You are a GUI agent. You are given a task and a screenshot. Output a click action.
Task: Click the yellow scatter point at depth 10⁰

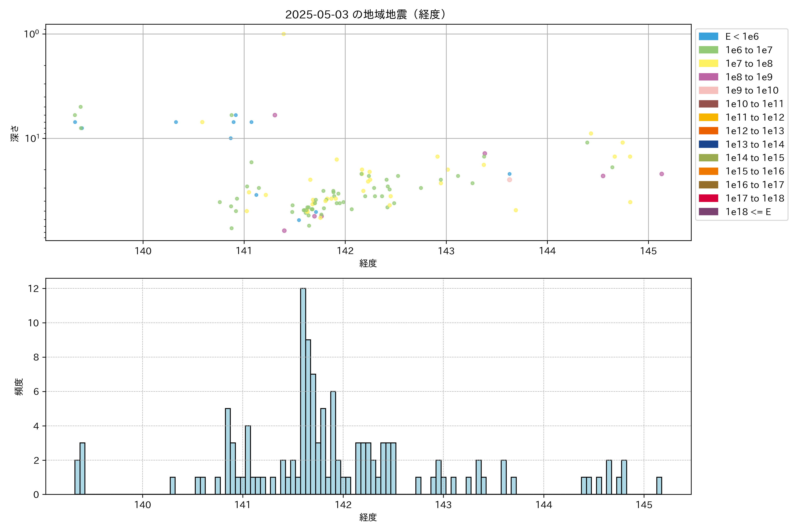point(284,34)
